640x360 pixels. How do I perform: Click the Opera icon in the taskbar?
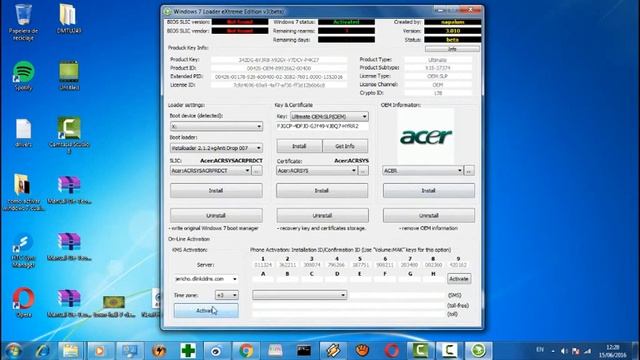pyautogui.click(x=391, y=351)
